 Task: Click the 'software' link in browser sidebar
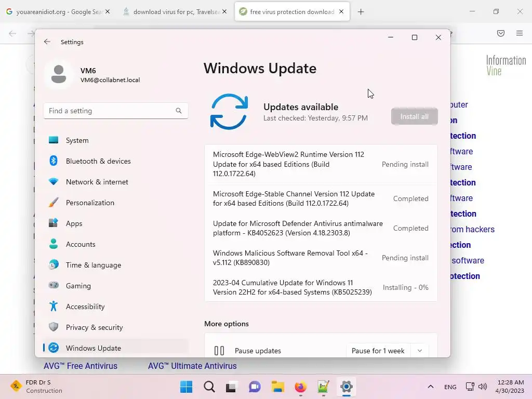tap(468, 260)
